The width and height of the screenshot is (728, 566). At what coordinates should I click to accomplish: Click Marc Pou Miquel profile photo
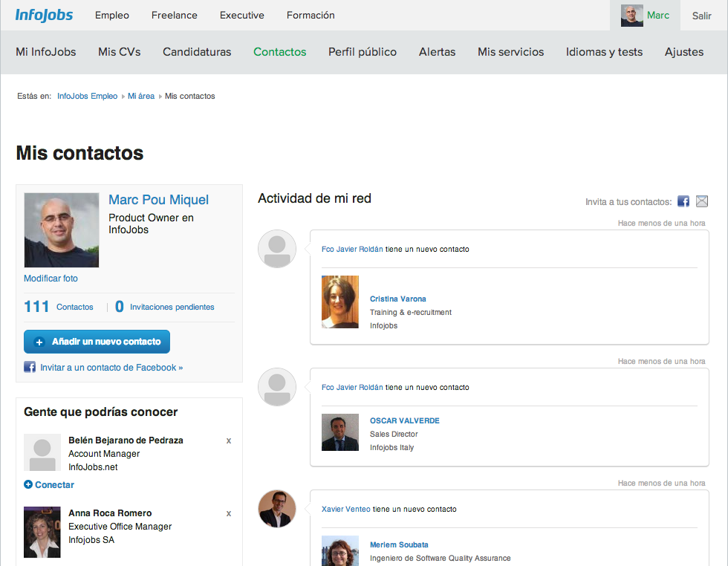61,230
